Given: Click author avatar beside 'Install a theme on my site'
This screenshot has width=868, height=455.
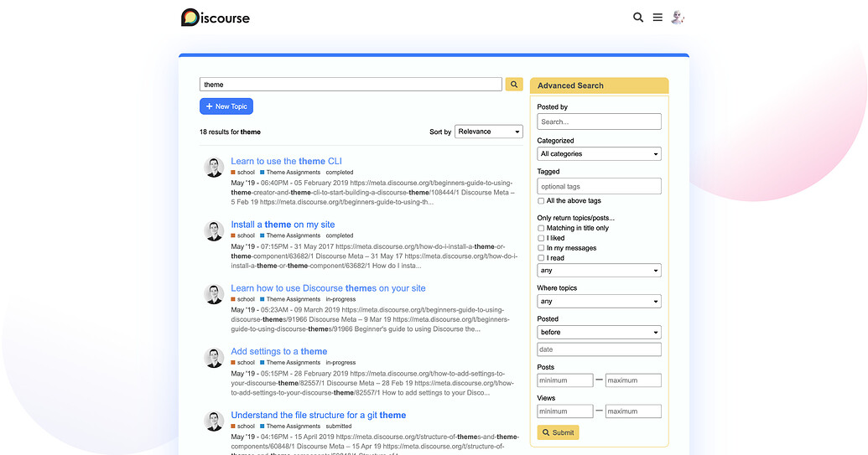Looking at the screenshot, I should [214, 230].
